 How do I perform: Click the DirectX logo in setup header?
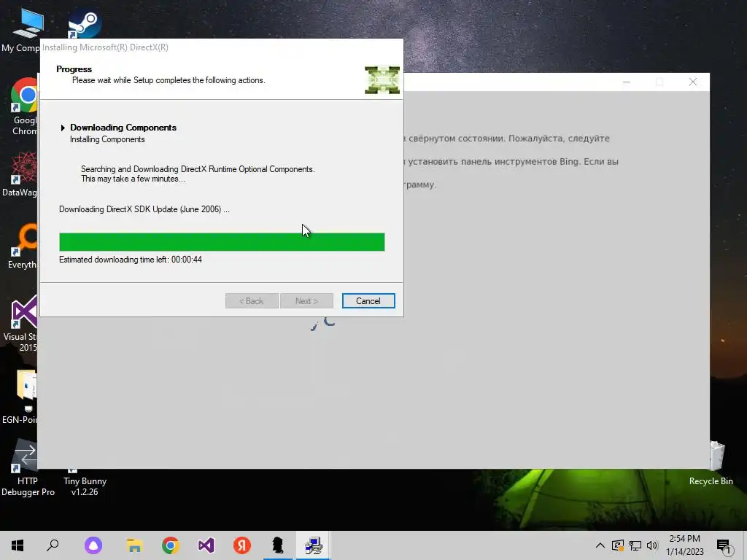[x=382, y=80]
